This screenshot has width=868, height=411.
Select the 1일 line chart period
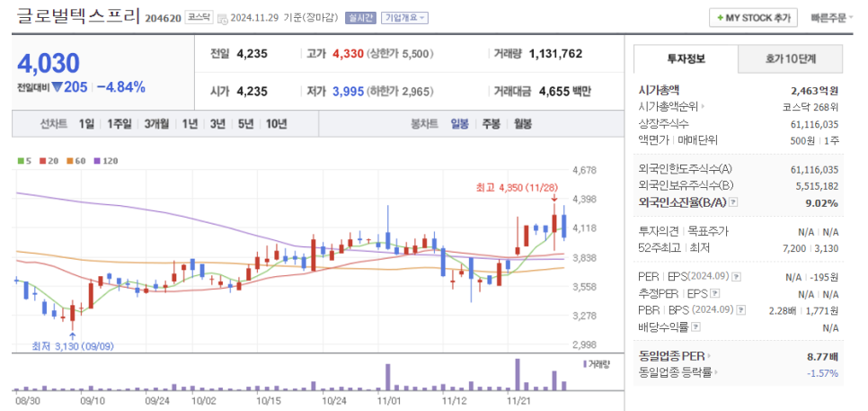[86, 124]
